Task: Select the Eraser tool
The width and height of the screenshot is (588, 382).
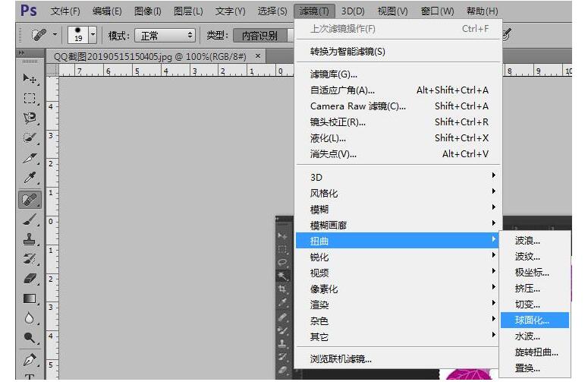Action: [x=30, y=279]
